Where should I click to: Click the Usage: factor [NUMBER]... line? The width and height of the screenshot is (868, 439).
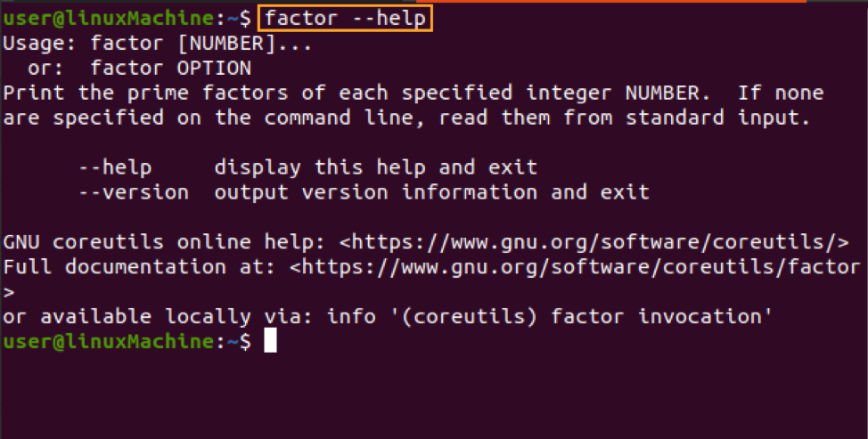(158, 43)
